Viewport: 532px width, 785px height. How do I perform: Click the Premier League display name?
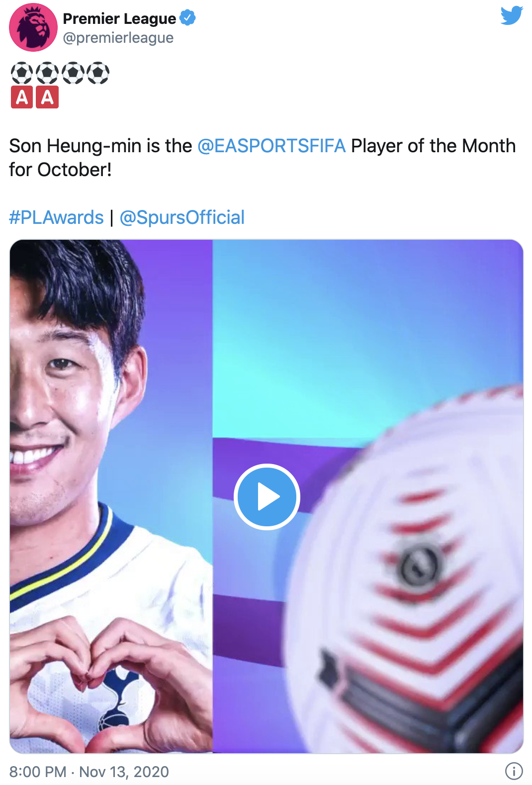(119, 18)
